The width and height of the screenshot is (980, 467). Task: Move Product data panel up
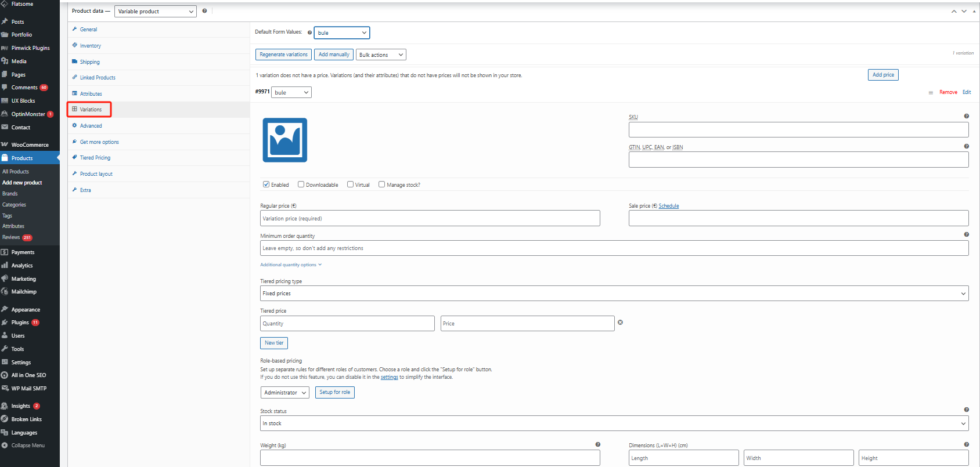click(954, 11)
